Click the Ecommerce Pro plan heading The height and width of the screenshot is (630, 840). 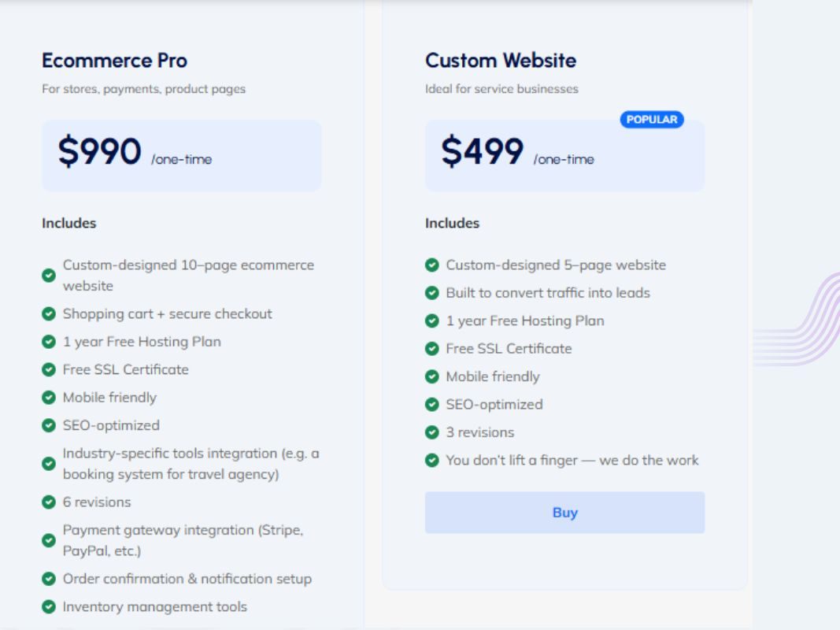click(x=114, y=61)
